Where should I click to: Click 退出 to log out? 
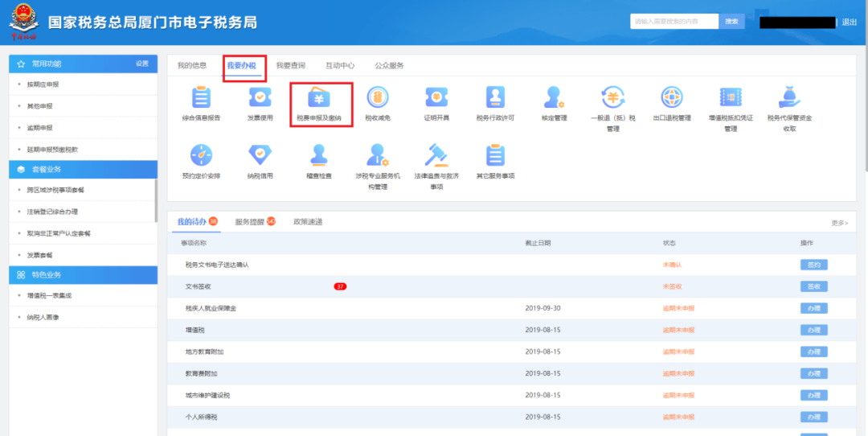pyautogui.click(x=849, y=22)
